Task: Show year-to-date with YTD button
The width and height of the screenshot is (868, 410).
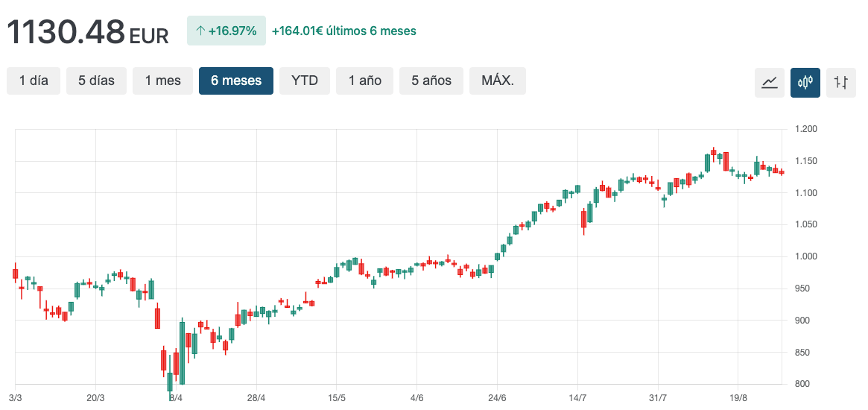Action: click(x=305, y=81)
